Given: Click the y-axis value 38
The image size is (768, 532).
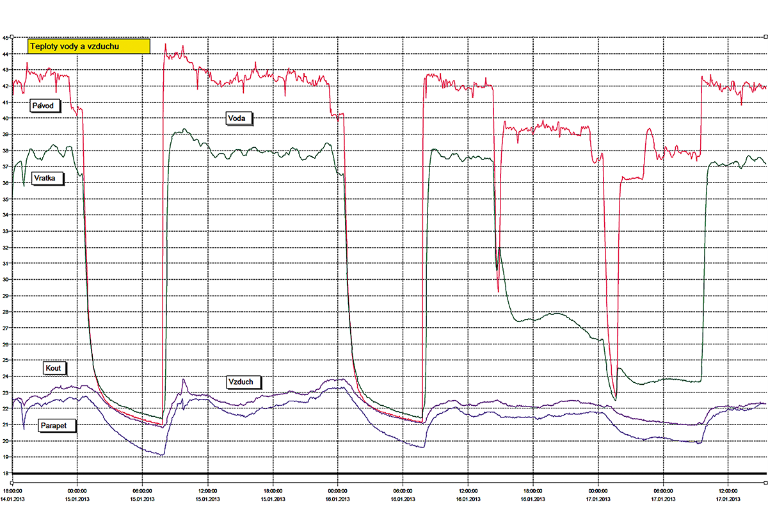Looking at the screenshot, I should pyautogui.click(x=5, y=150).
